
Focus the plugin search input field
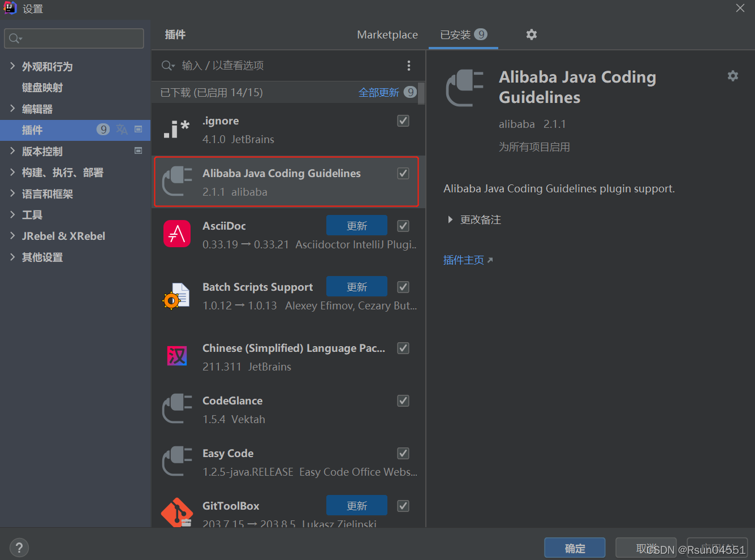(x=288, y=66)
